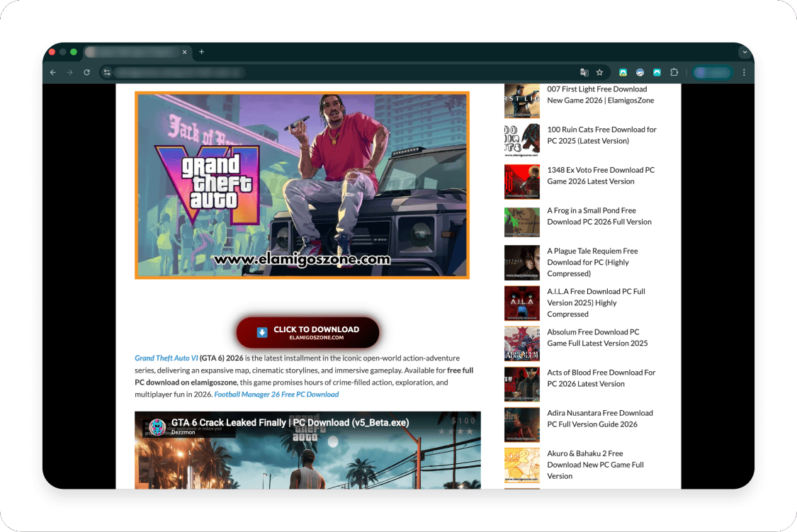Screen dimensions: 797x532
Task: Click the third cyan extension icon
Action: click(657, 73)
